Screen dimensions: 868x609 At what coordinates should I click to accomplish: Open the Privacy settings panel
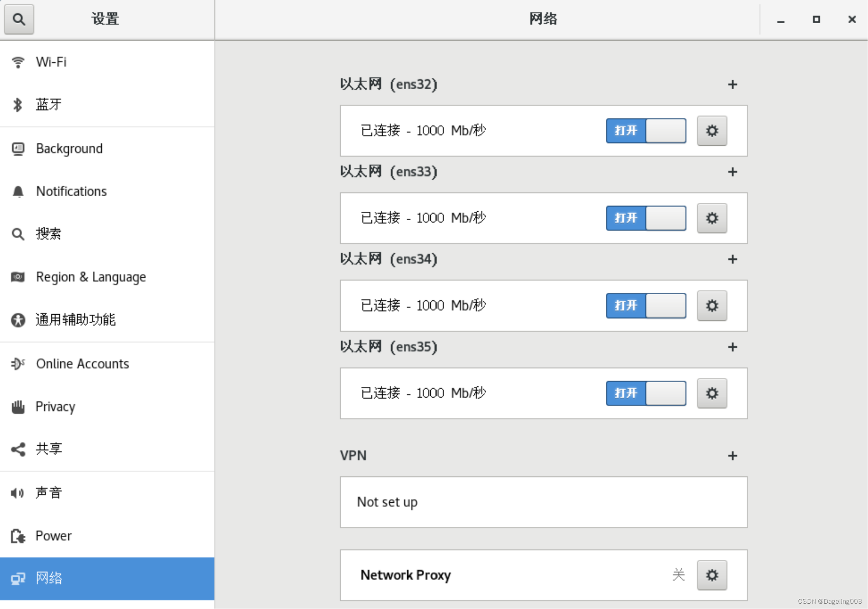(x=55, y=406)
